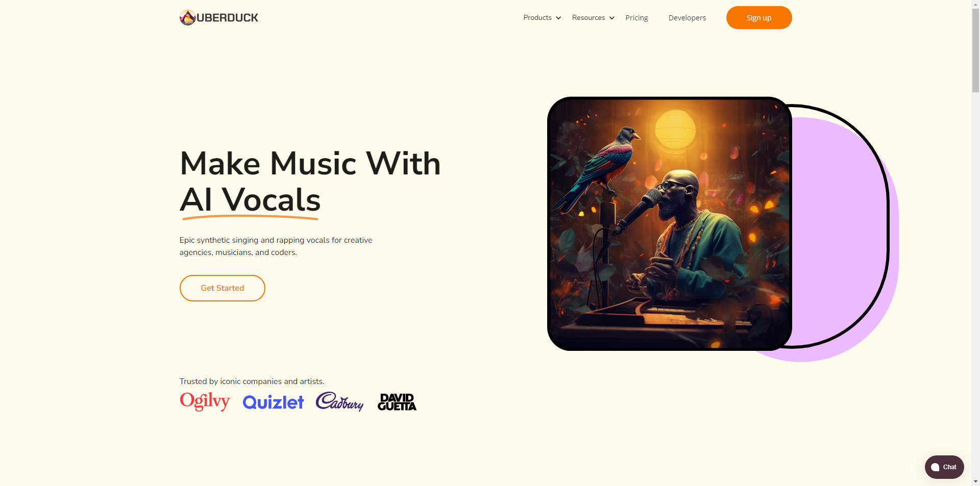The image size is (980, 486).
Task: Click the Get Started button
Action: pyautogui.click(x=223, y=288)
